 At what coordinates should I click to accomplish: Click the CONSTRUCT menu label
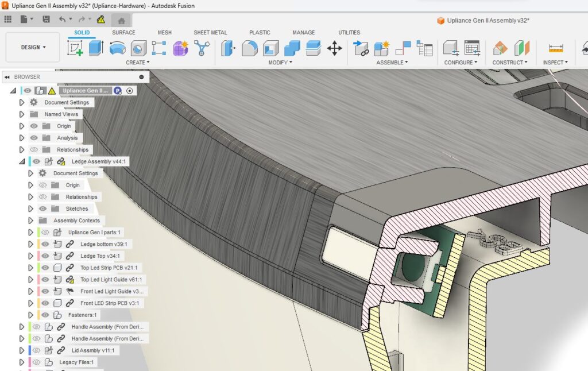coord(509,62)
